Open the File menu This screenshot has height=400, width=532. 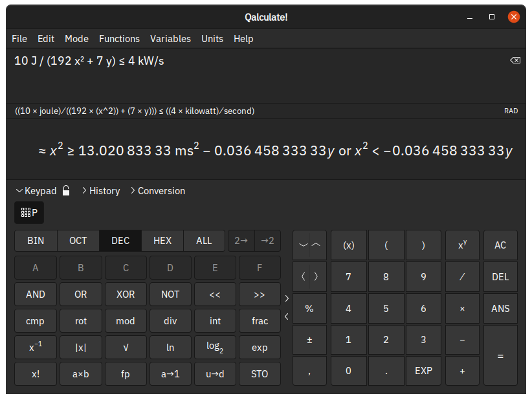click(19, 39)
